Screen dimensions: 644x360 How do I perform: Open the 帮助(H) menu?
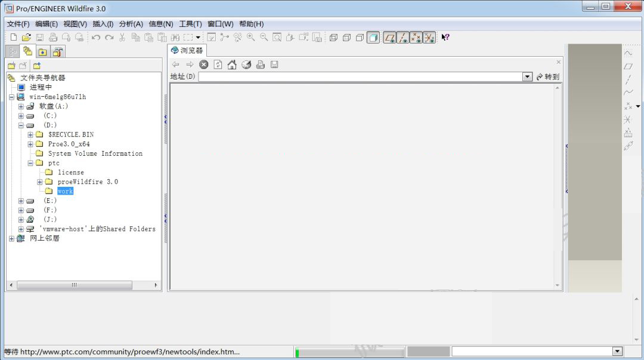[252, 24]
